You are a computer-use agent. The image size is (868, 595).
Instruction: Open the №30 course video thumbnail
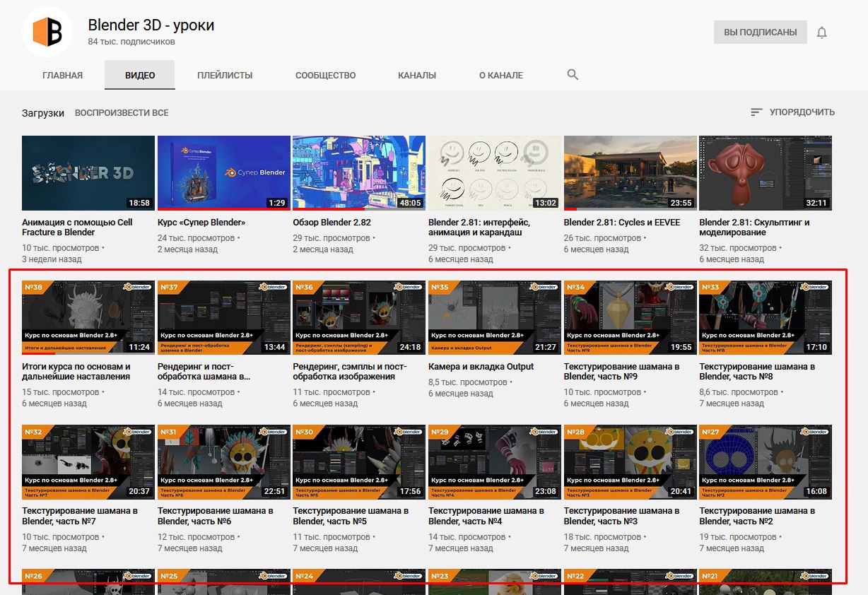click(x=359, y=462)
